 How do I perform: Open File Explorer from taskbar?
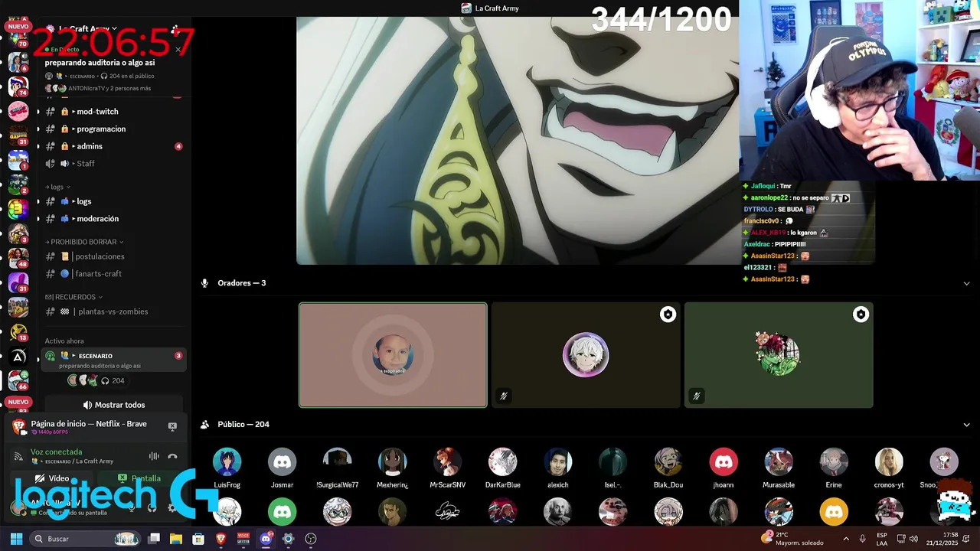tap(176, 539)
